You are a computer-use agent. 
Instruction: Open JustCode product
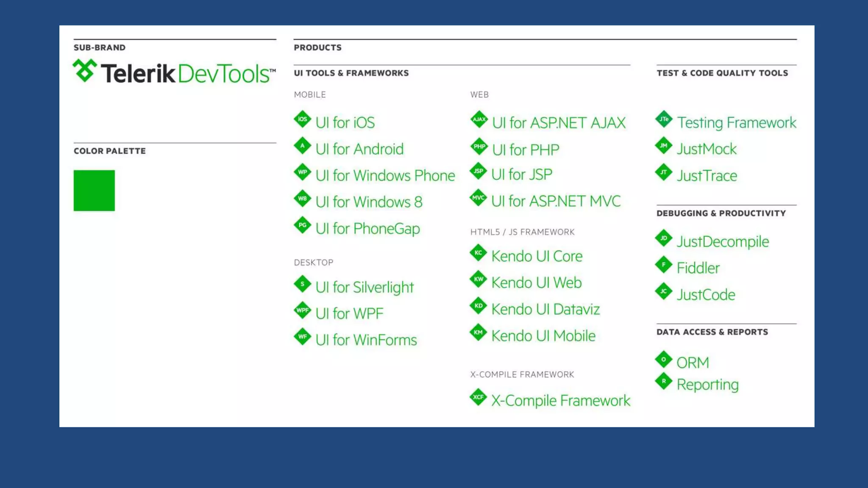pos(706,294)
